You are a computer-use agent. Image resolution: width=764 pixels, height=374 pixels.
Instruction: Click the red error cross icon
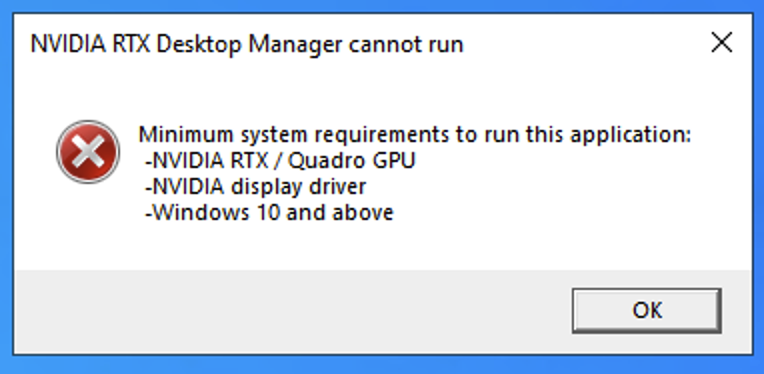[88, 152]
